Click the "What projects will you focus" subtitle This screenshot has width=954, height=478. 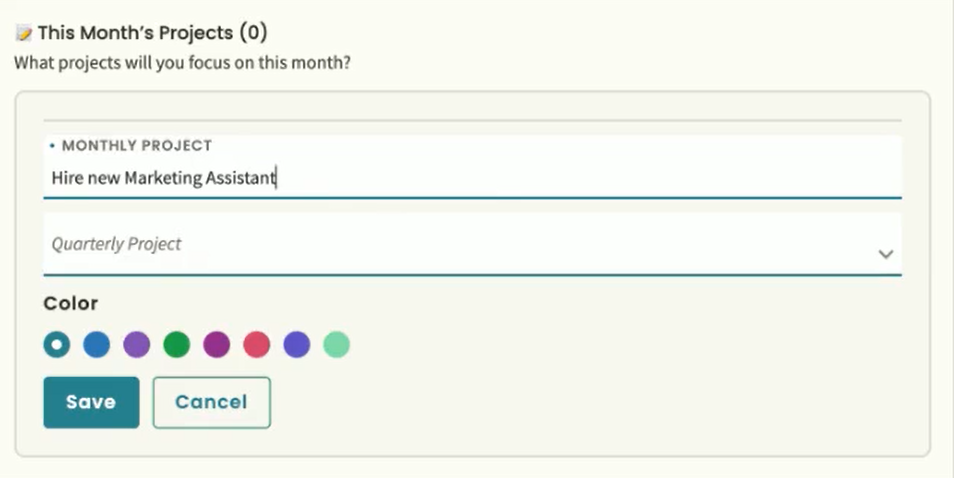[x=182, y=63]
